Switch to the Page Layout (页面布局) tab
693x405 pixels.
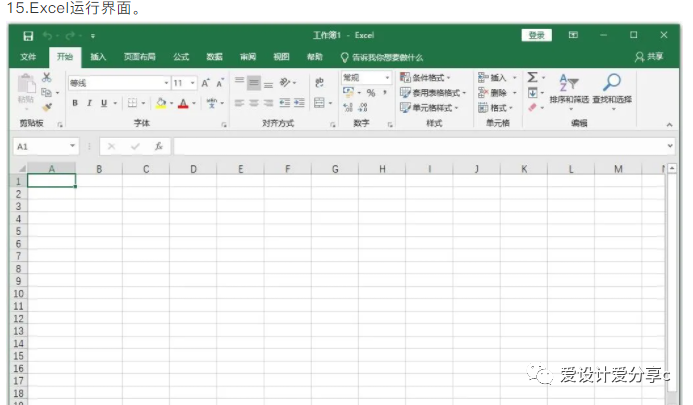(x=140, y=57)
